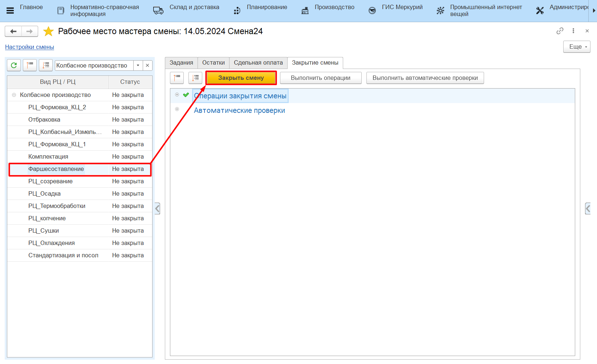Image resolution: width=597 pixels, height=364 pixels.
Task: Click the favorites star icon near title
Action: pyautogui.click(x=48, y=32)
